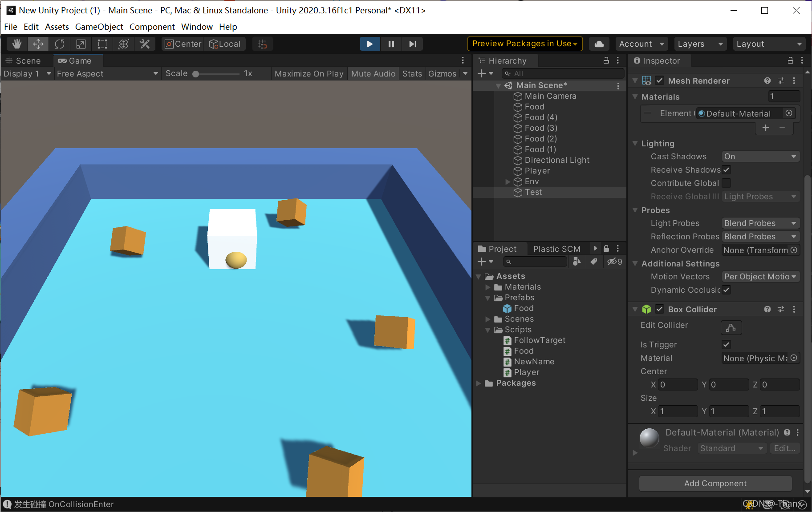Select the Scale tool
Image resolution: width=812 pixels, height=512 pixels.
click(x=81, y=44)
